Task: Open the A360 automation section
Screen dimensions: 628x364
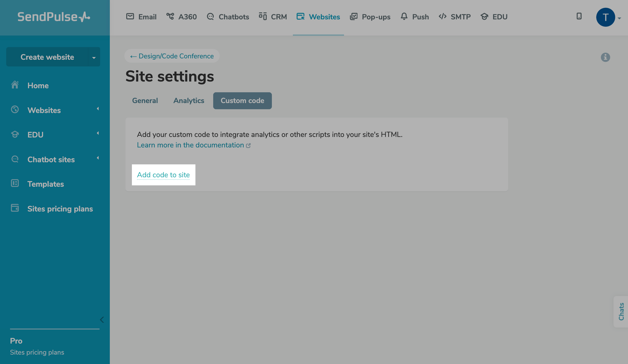Action: click(182, 17)
